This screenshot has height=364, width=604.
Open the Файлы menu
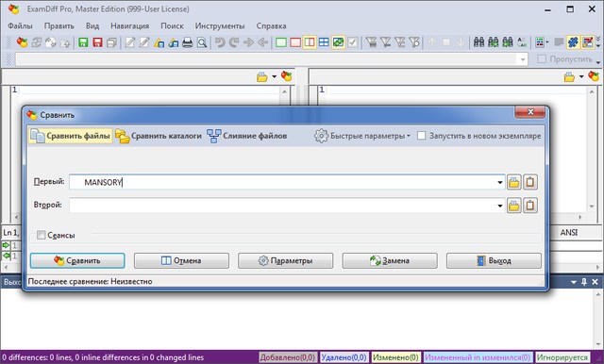(x=20, y=25)
